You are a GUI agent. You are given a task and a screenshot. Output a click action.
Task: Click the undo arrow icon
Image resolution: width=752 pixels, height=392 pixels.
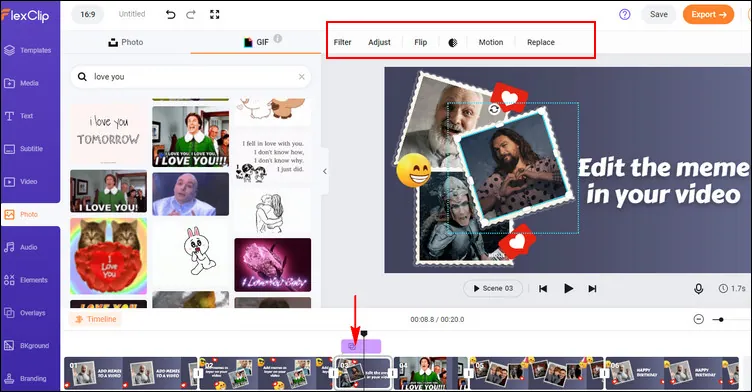171,14
